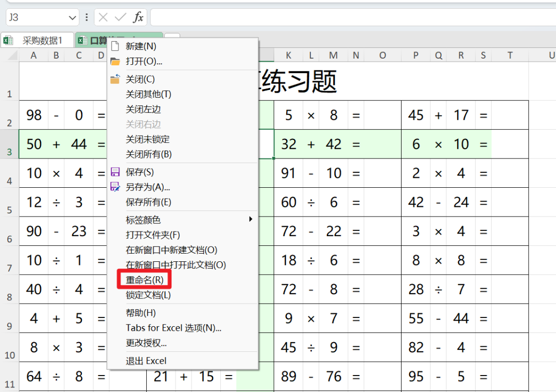The image size is (556, 392).
Task: Choose 保存(S) menu entry
Action: pyautogui.click(x=183, y=172)
